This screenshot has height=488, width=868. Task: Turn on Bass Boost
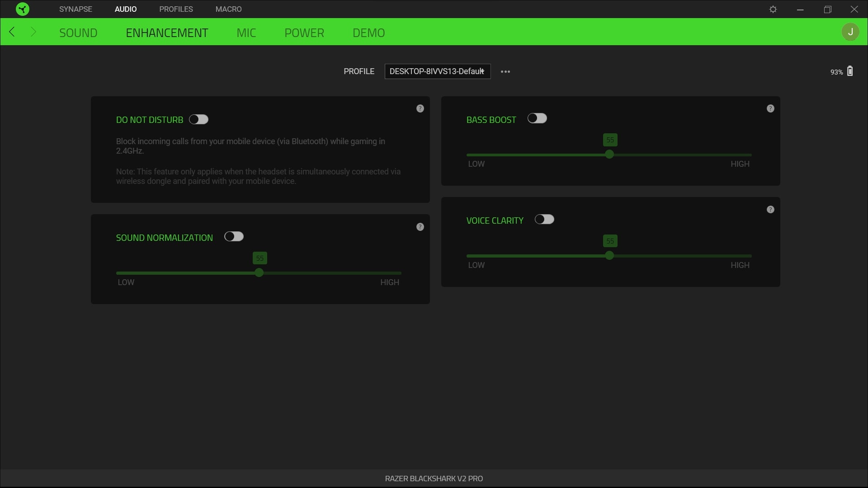(x=537, y=118)
